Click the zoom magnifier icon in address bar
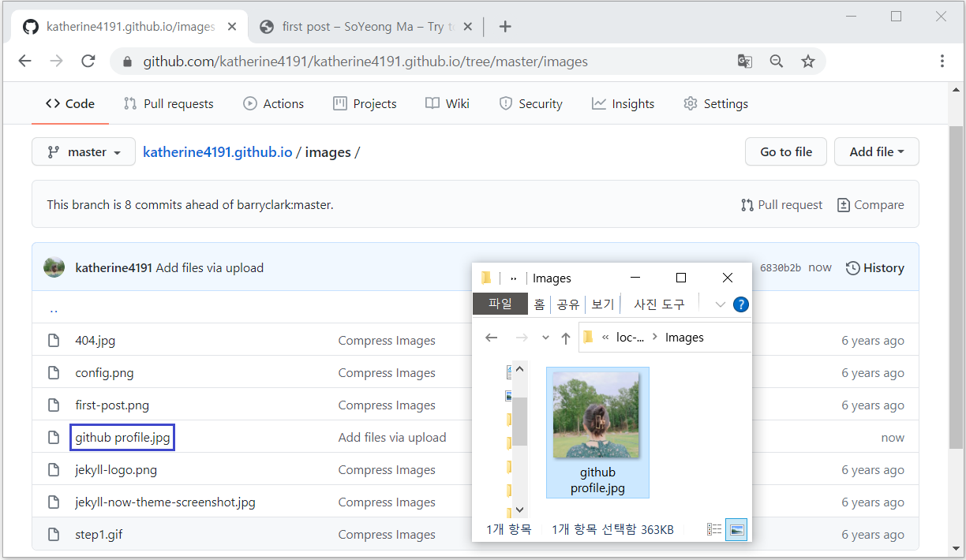This screenshot has width=966, height=560. pyautogui.click(x=776, y=62)
